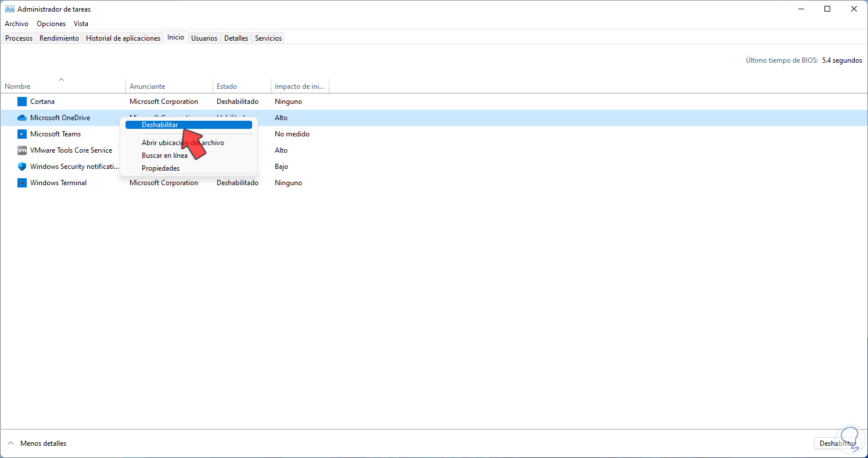Viewport: 868px width, 458px height.
Task: Click the Administrador de tareas window title
Action: [54, 9]
